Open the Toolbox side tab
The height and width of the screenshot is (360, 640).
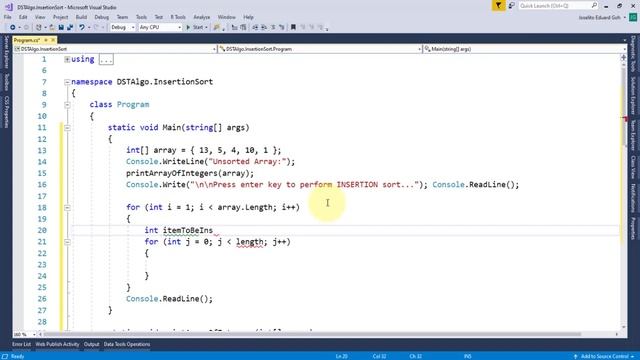pyautogui.click(x=6, y=82)
